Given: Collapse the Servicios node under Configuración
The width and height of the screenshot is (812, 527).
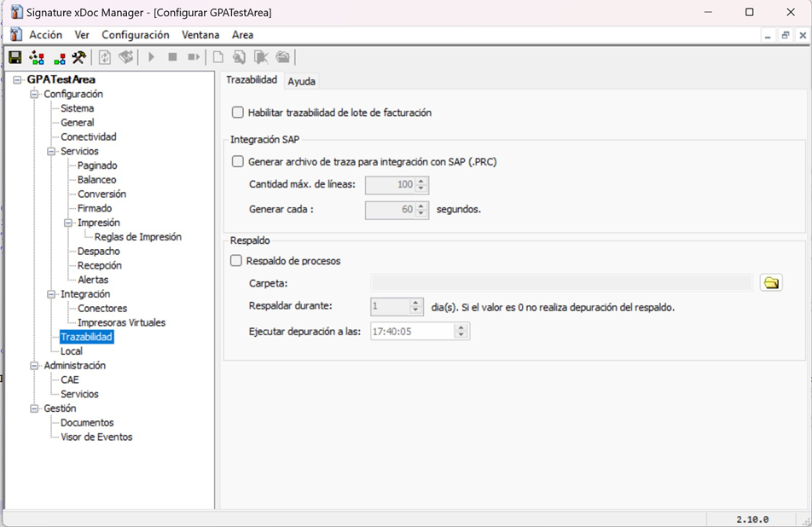Looking at the screenshot, I should [51, 151].
